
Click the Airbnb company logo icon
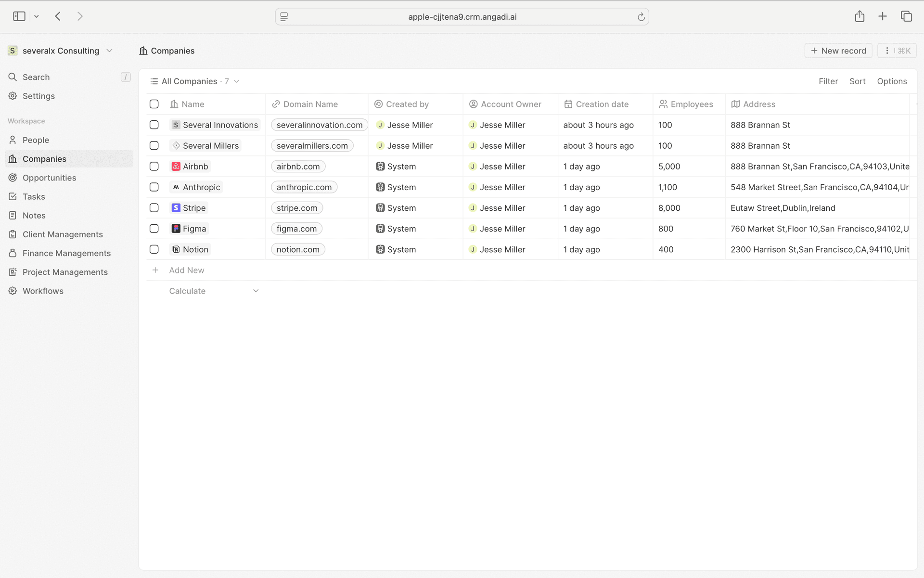176,167
